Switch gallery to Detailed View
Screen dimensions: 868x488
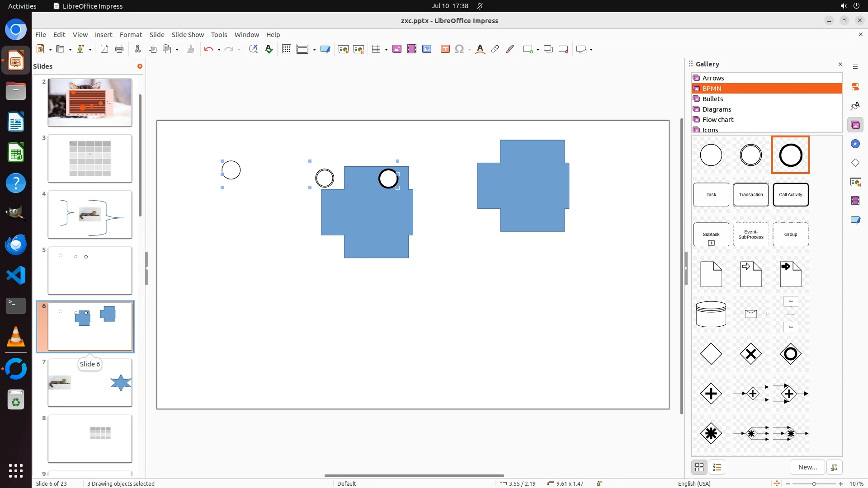pyautogui.click(x=717, y=467)
